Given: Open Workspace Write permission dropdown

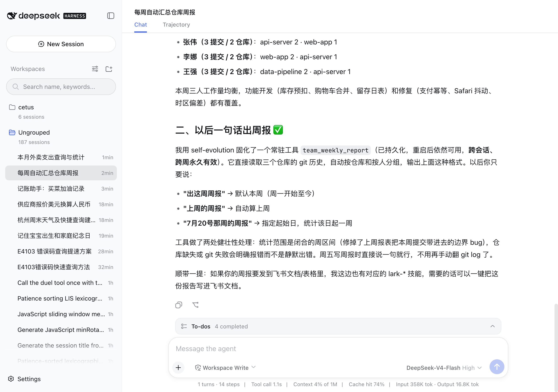Looking at the screenshot, I should click(226, 368).
